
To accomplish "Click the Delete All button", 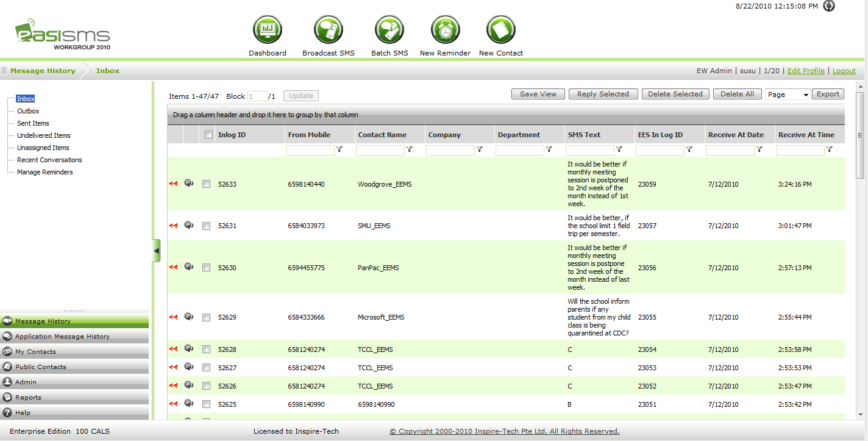I will [737, 94].
